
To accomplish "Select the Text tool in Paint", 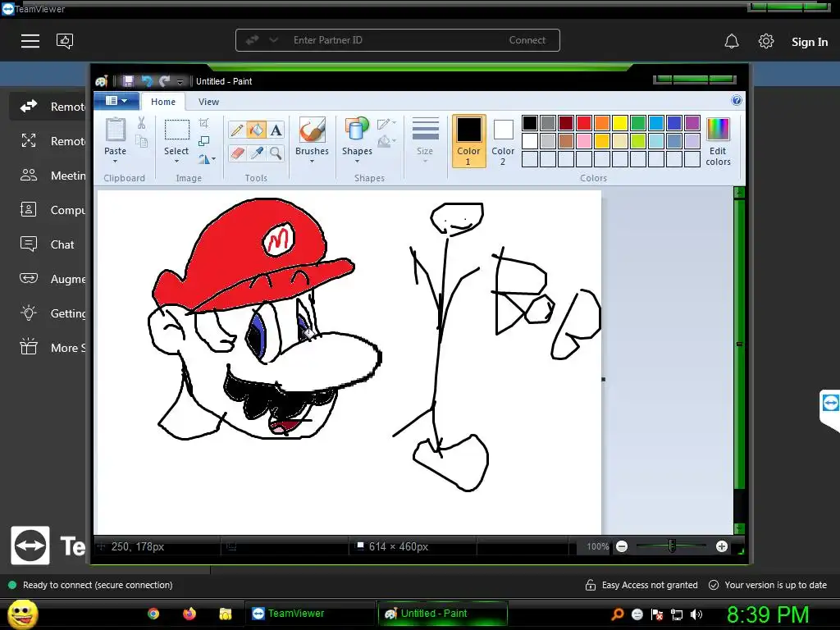I will [x=276, y=130].
